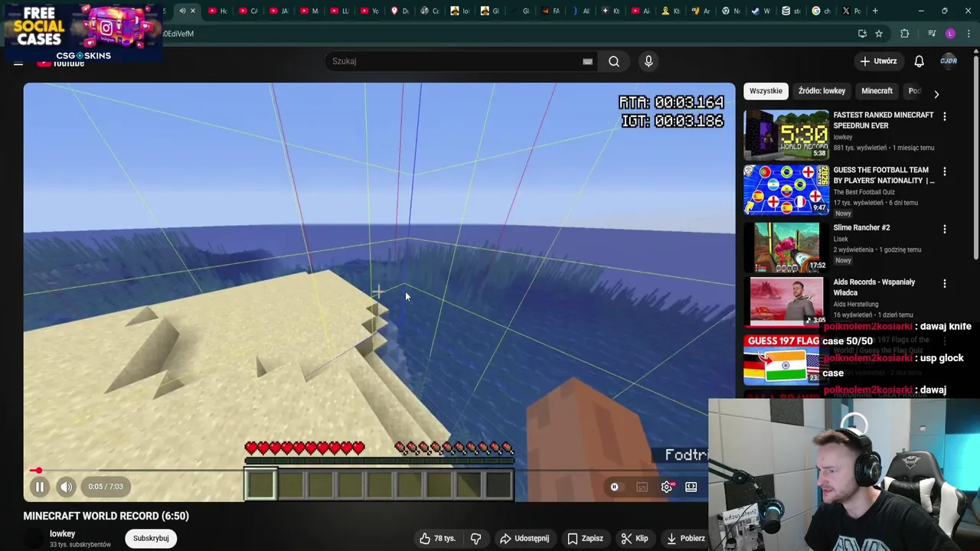The image size is (980, 551).
Task: Like the video with thumbs up
Action: (x=437, y=539)
